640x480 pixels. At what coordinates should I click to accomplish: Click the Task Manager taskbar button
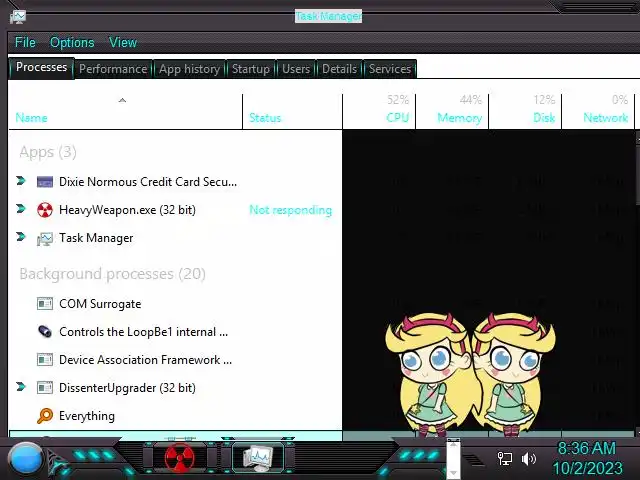click(x=258, y=457)
